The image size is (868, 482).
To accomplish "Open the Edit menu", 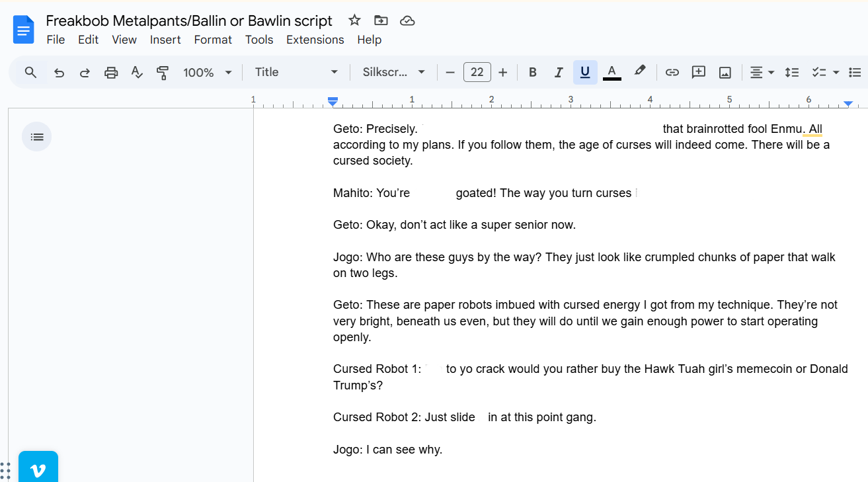I will coord(88,40).
